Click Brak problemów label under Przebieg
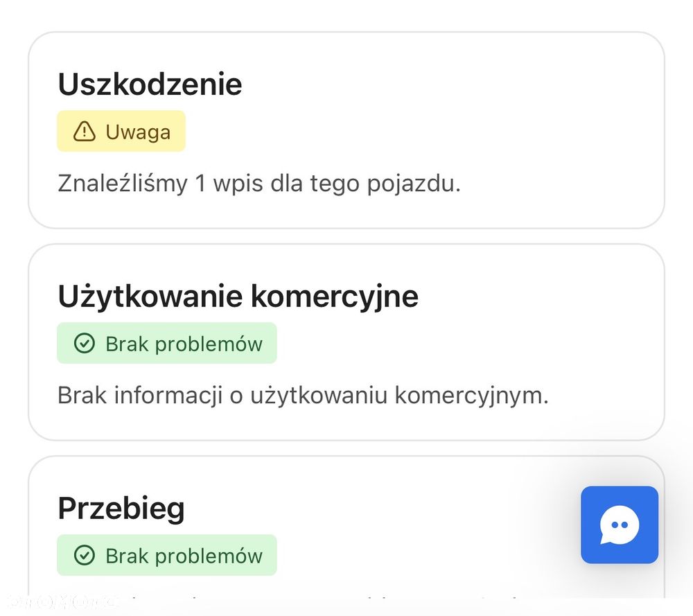 click(x=184, y=555)
